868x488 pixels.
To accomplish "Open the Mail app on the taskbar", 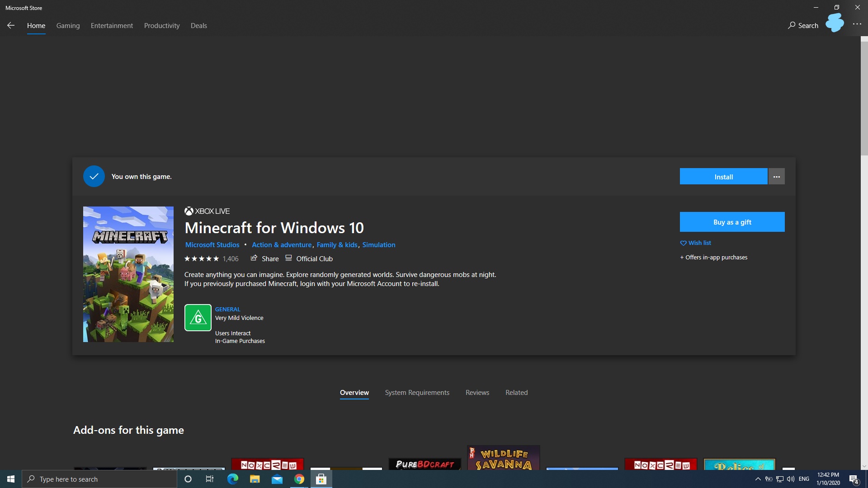I will click(x=277, y=479).
